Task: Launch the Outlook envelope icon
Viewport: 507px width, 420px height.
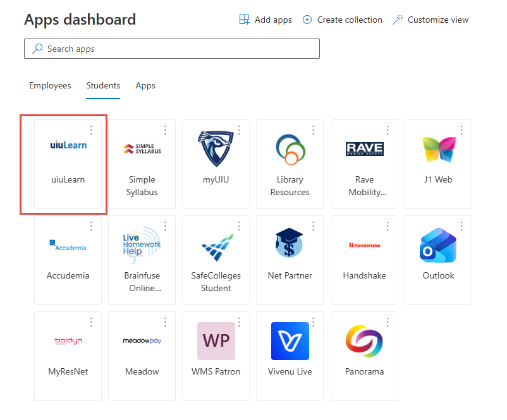Action: (x=438, y=245)
